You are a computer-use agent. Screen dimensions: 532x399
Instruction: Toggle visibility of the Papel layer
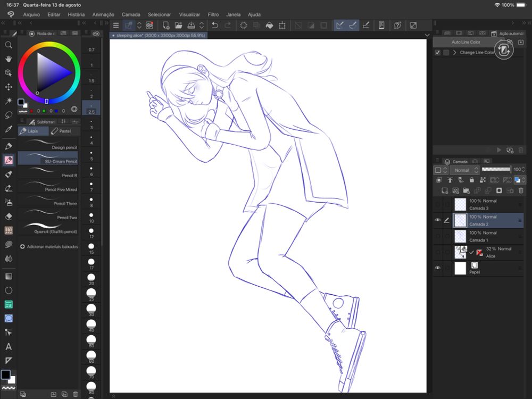(438, 268)
